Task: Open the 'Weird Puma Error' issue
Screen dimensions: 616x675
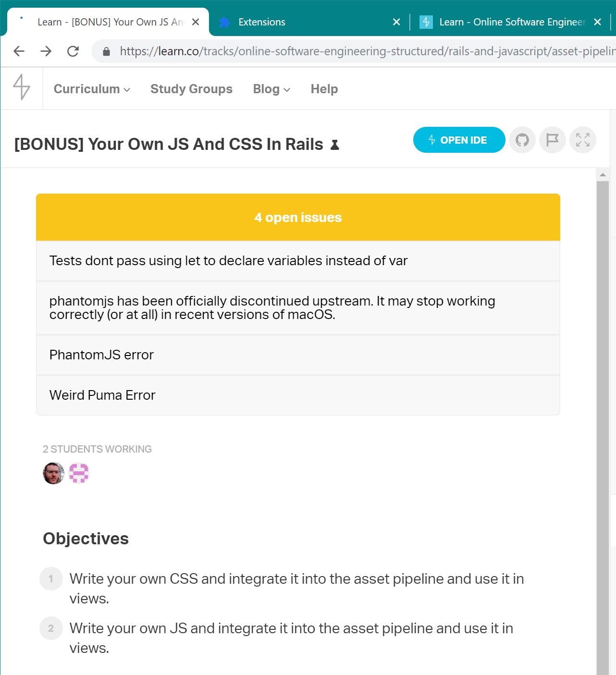Action: 102,395
